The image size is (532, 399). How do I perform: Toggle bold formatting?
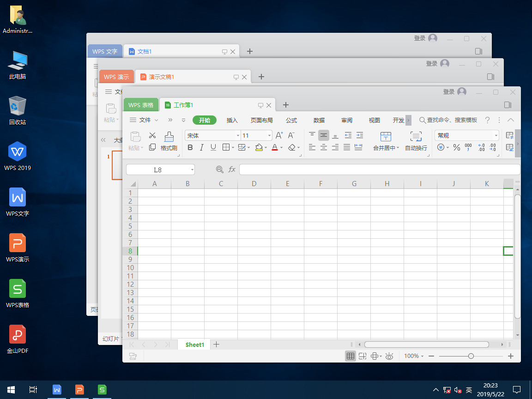(x=190, y=148)
